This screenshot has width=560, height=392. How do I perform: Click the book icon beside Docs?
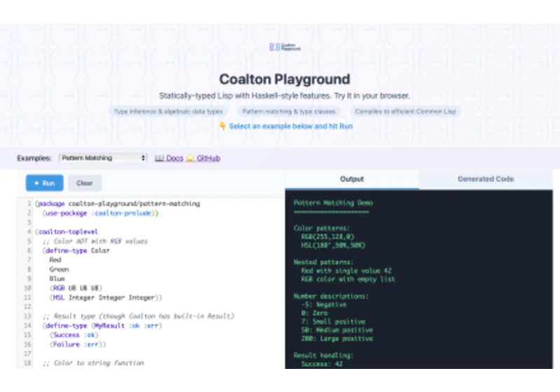coord(160,158)
